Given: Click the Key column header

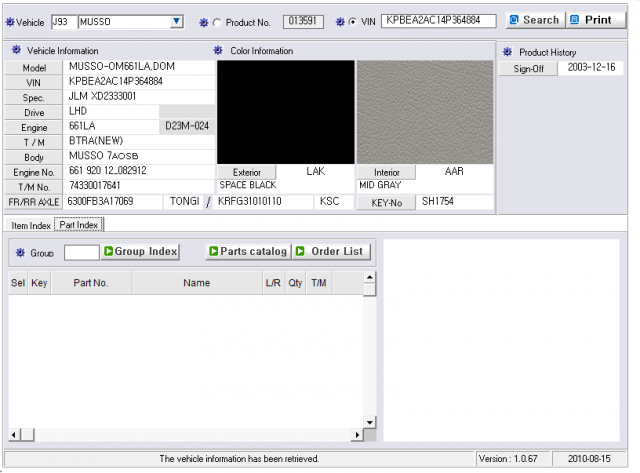Looking at the screenshot, I should [39, 282].
